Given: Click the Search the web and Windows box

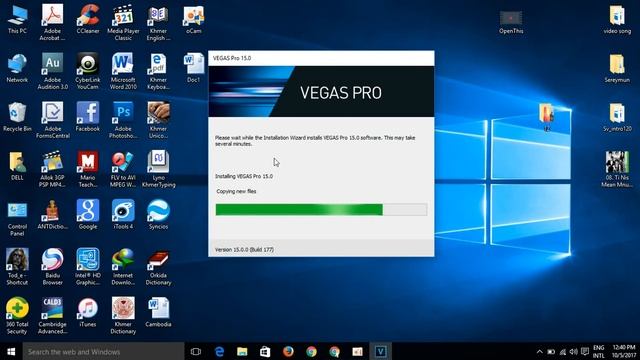Looking at the screenshot, I should click(103, 351).
